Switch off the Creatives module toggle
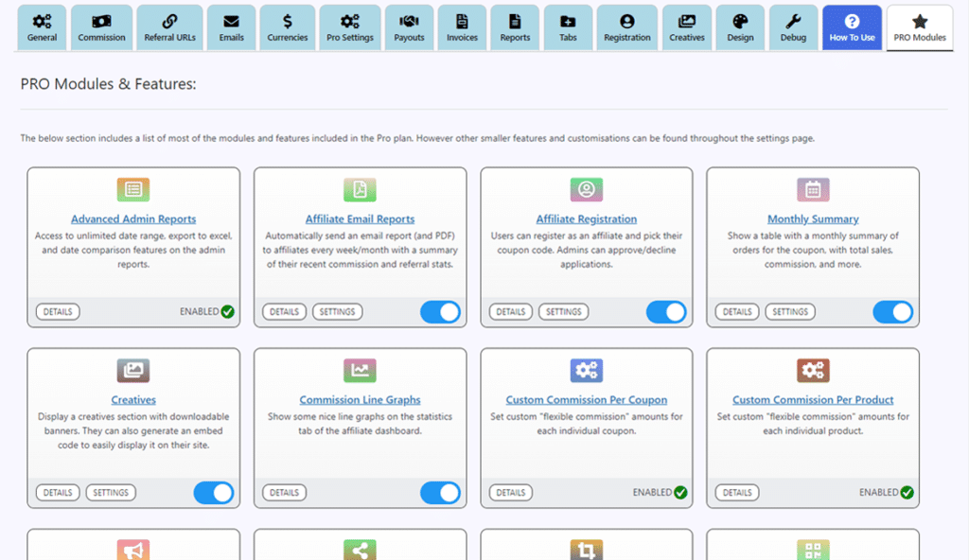Screen dimensions: 969x560 tap(213, 493)
